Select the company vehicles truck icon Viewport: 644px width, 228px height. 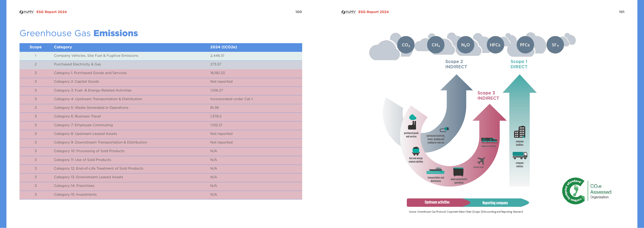pos(520,155)
